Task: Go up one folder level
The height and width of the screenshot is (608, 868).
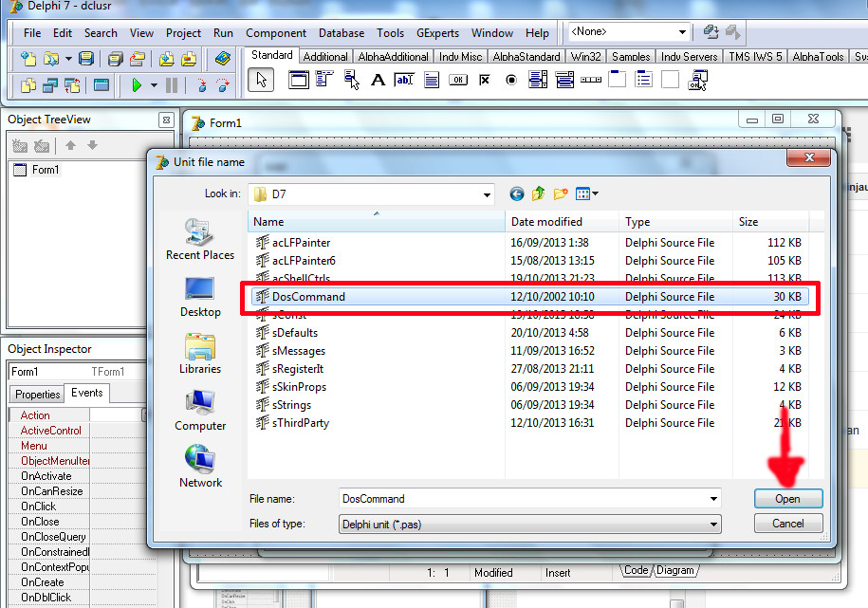Action: (x=539, y=193)
